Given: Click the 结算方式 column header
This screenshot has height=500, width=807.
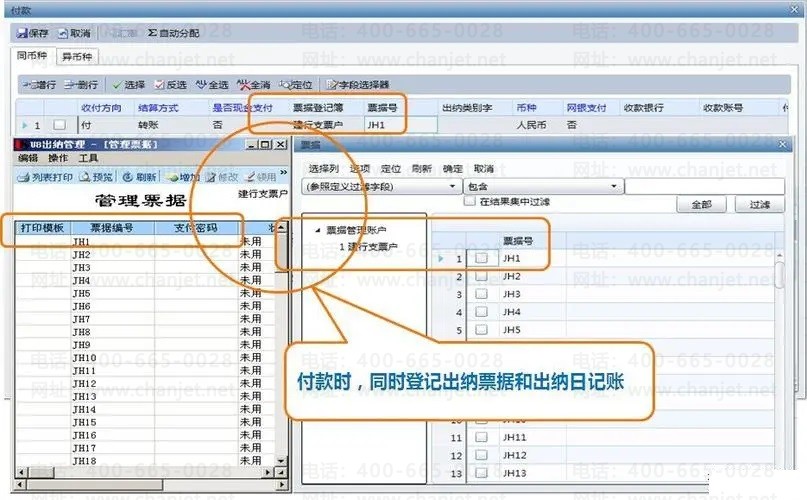Looking at the screenshot, I should coord(158,108).
